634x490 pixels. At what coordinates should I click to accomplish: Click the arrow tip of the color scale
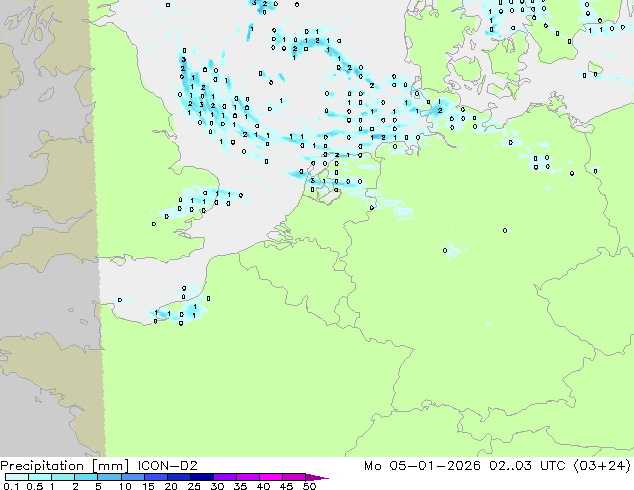coord(317,477)
